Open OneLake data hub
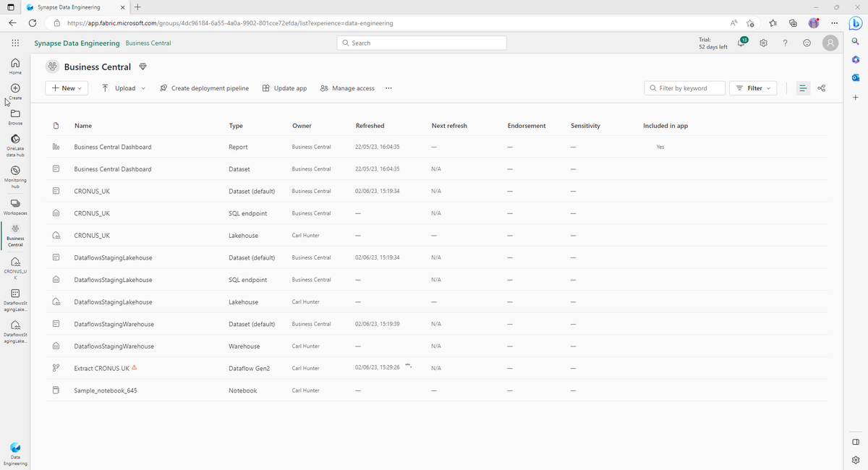This screenshot has width=868, height=470. 15,145
